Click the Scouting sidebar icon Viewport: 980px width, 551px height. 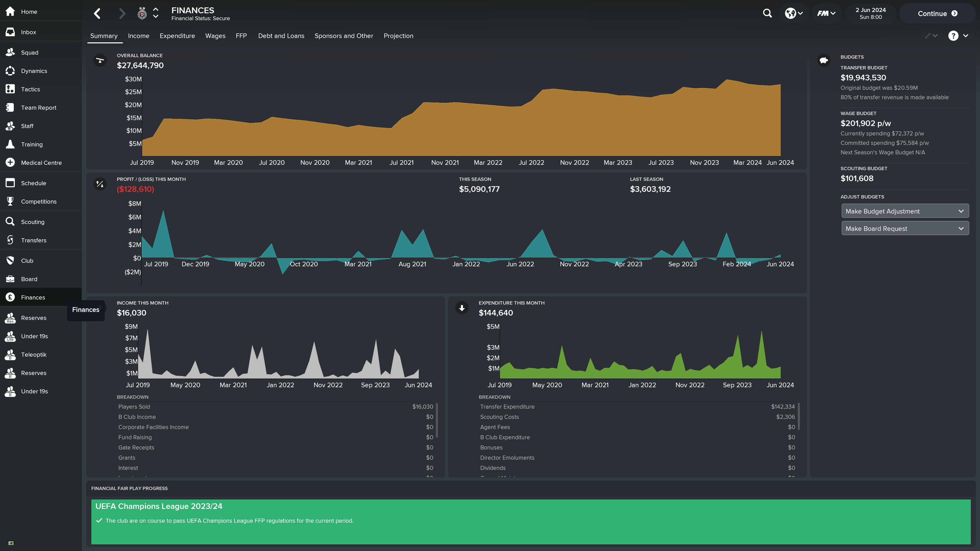coord(10,222)
